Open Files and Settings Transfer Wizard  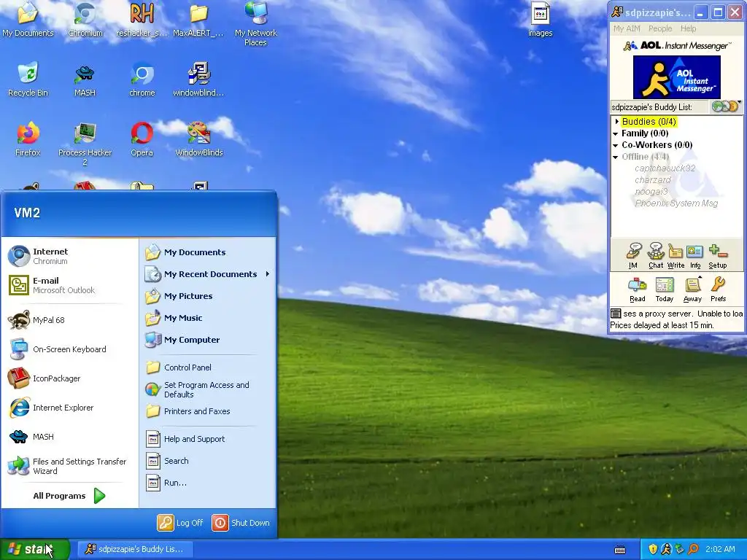(x=69, y=466)
